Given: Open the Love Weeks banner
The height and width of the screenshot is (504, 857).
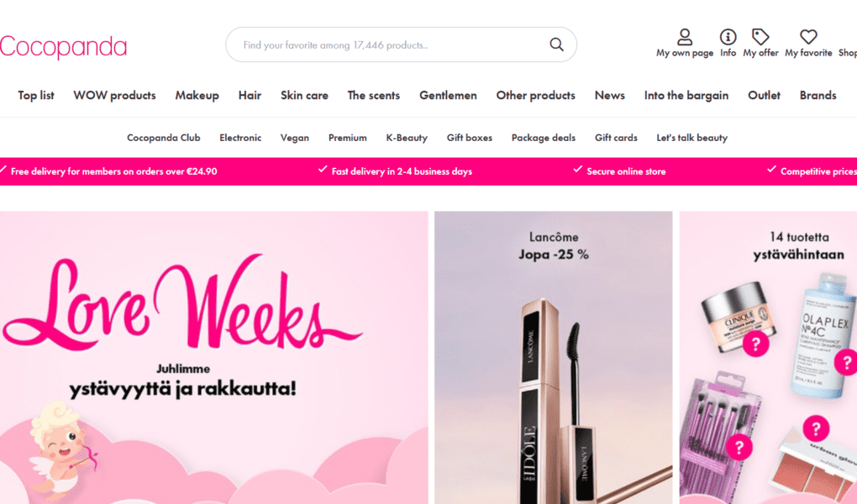Looking at the screenshot, I should 213,358.
